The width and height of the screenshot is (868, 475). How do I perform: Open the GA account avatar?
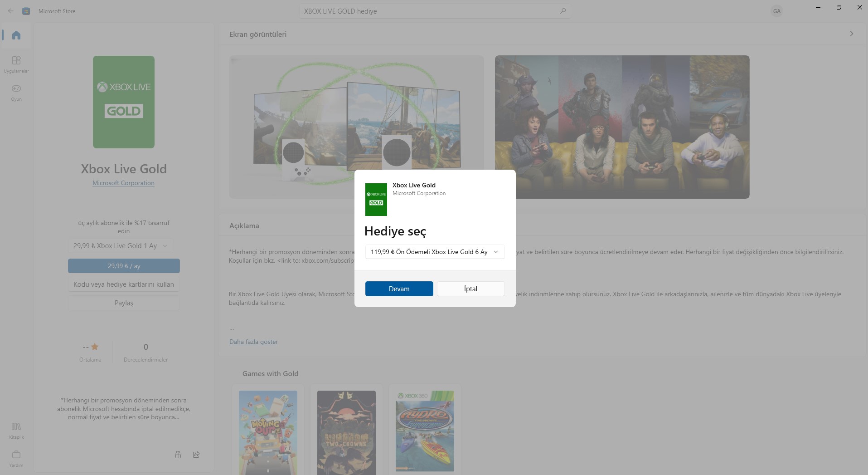[777, 11]
